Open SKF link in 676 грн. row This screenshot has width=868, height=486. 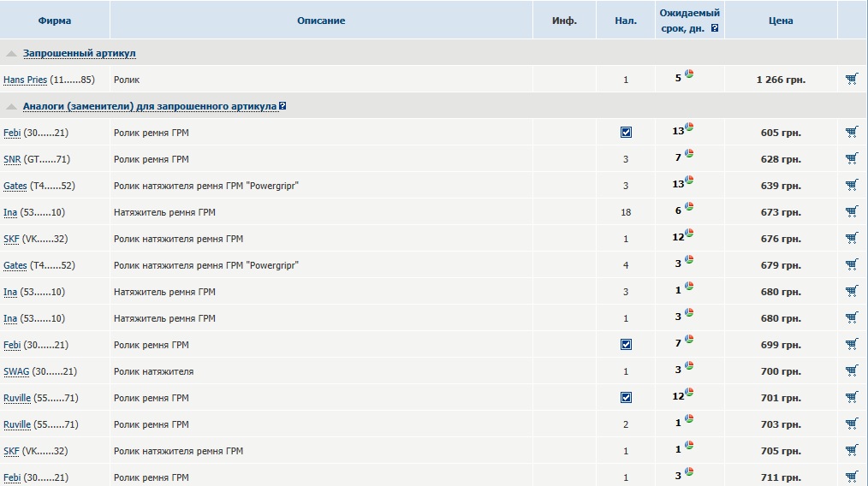[11, 239]
